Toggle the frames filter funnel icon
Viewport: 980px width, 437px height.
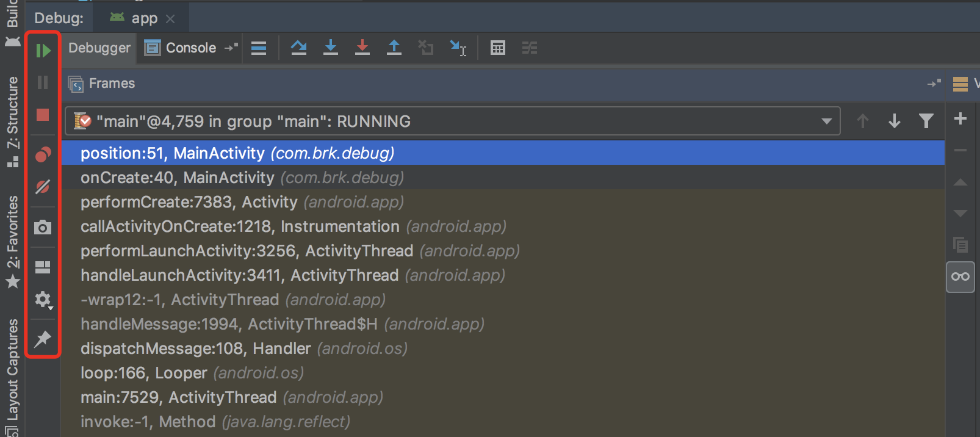pos(926,121)
